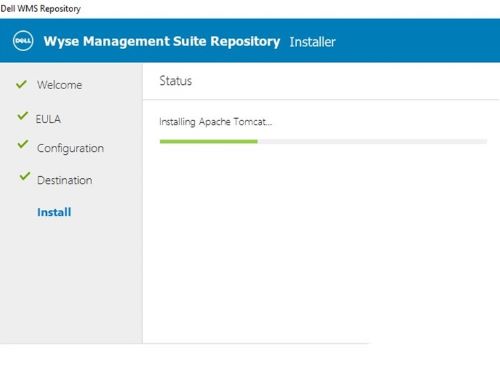Go to the Destination step

click(65, 180)
